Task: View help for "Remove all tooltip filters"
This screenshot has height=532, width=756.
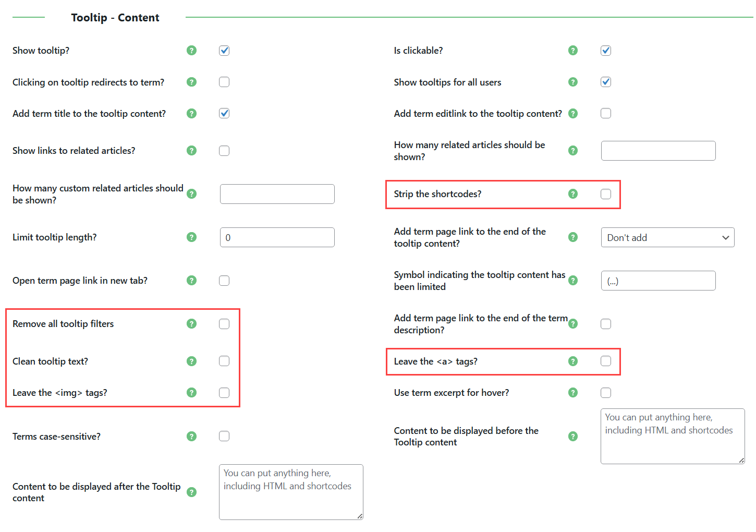Action: click(191, 323)
